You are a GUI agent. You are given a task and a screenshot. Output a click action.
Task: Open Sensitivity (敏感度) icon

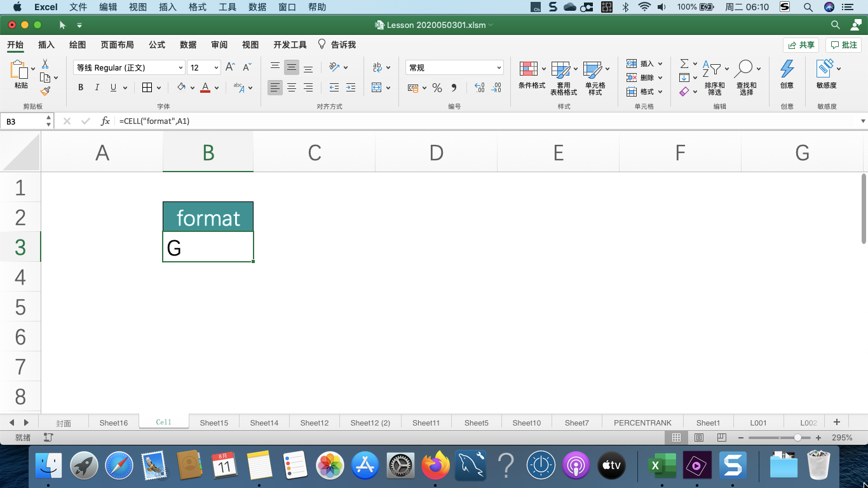[x=825, y=69]
